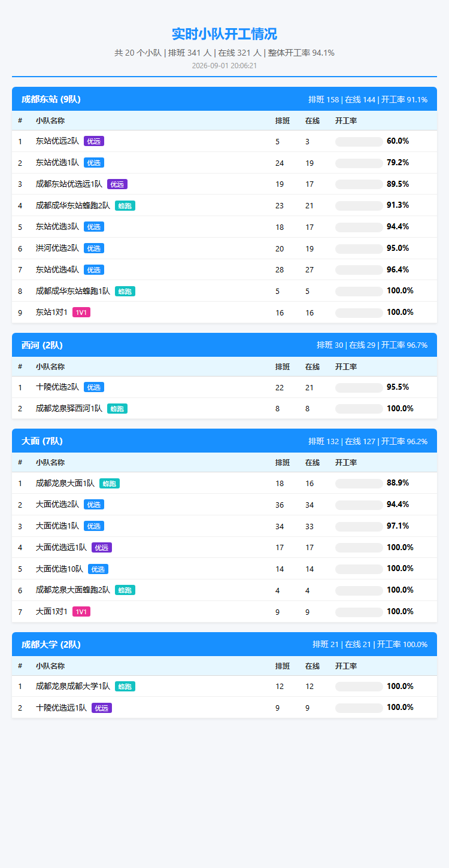This screenshot has width=449, height=868.
Task: Collapse the 西河 (2队) section header
Action: (224, 345)
